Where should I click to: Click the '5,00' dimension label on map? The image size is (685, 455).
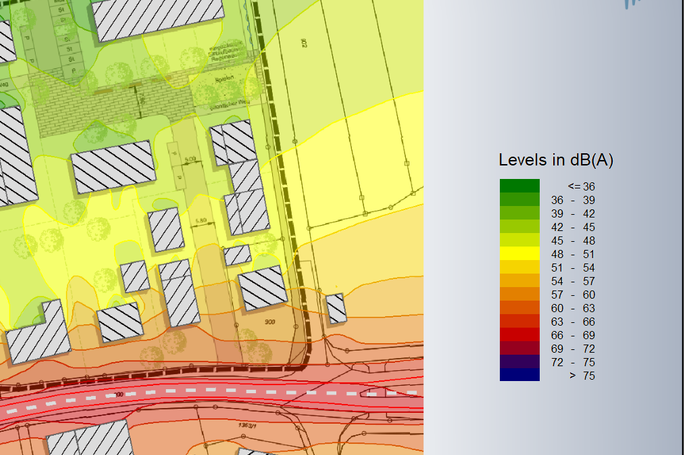point(190,159)
